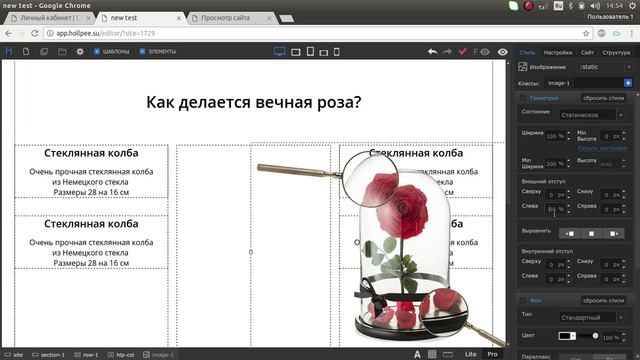Viewport: 640px width, 360px height.
Task: Adjust the Min Ширина value stepper
Action: click(x=568, y=164)
